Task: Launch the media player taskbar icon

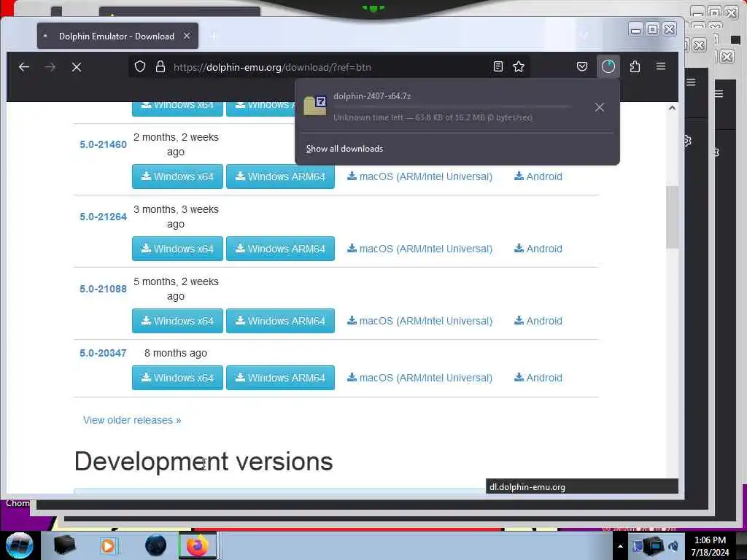Action: (x=108, y=545)
